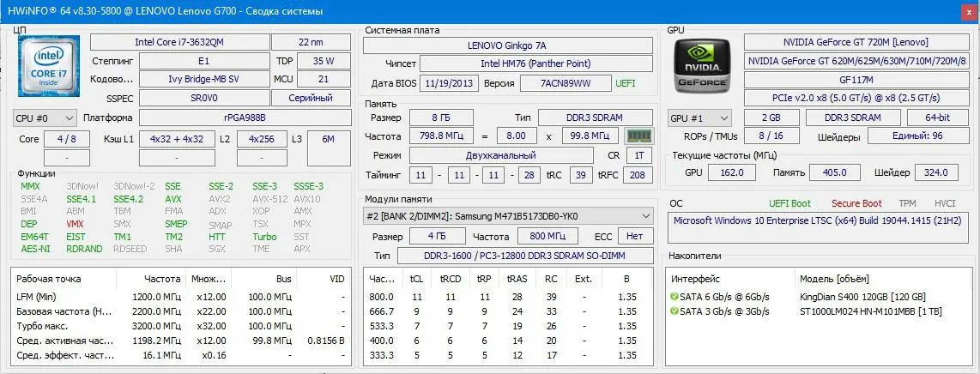
Task: Click the shaders field Единый: 96
Action: [x=917, y=136]
